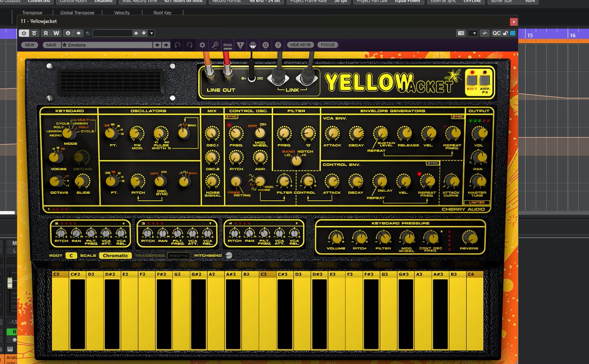Open the SCALE Chromatic selector
Image resolution: width=589 pixels, height=364 pixels.
point(115,256)
